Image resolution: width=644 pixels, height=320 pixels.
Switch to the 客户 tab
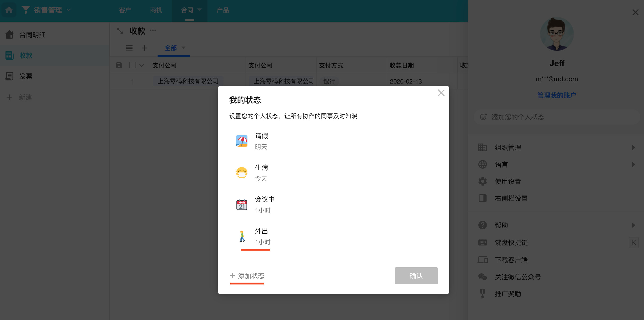(x=125, y=10)
